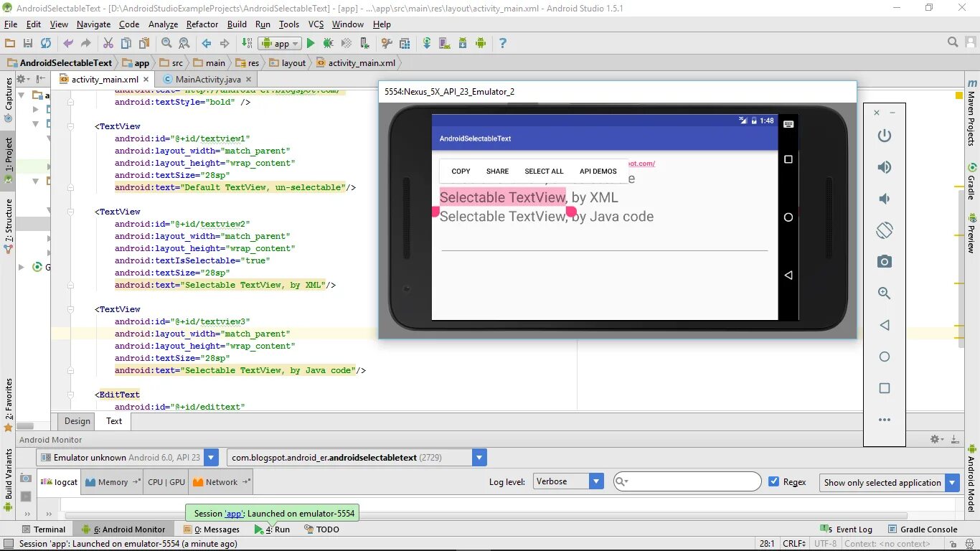Image resolution: width=980 pixels, height=551 pixels.
Task: Click the Replace toolbar icon
Action: 184,43
